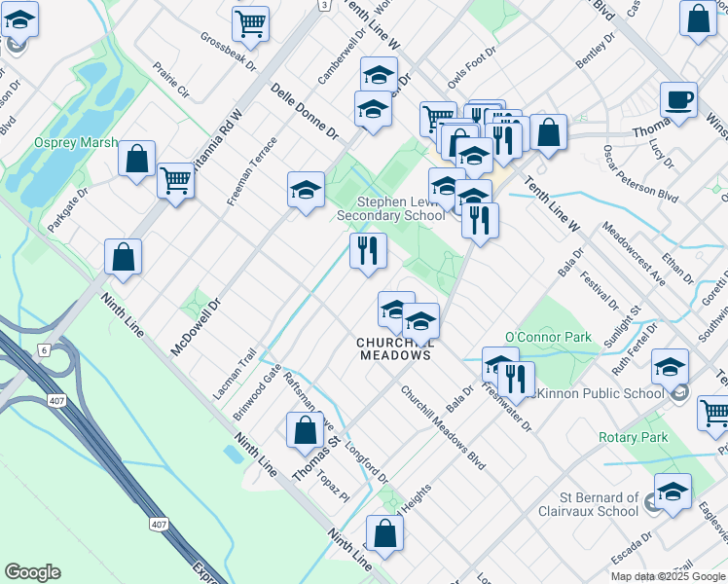Screen dimensions: 728x584
Task: Click the Lacman Trail label
Action: tap(235, 374)
